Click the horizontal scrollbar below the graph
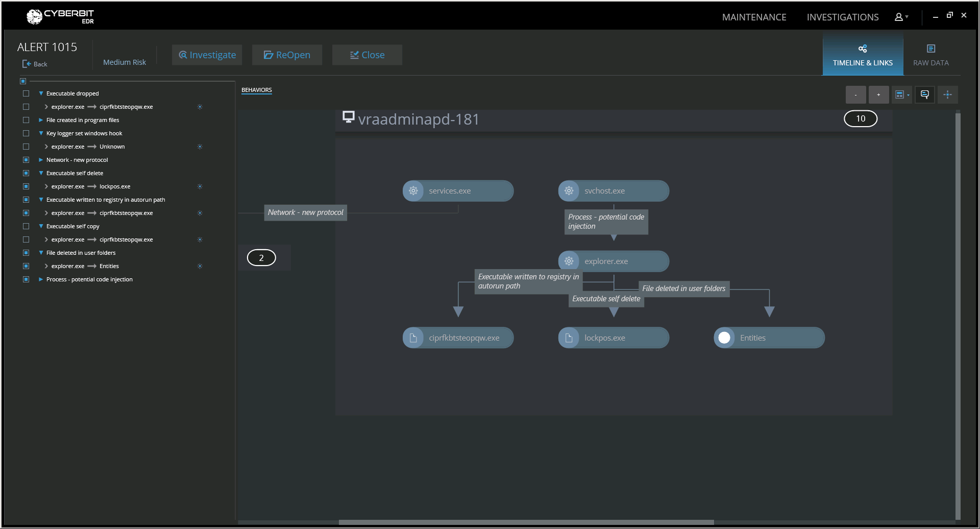The image size is (980, 529). point(526,522)
